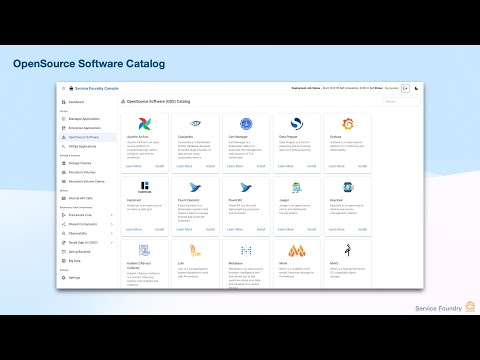Viewport: 480px width, 360px height.
Task: Click the Kubelet CAdvisor Collector logo
Action: (x=145, y=250)
